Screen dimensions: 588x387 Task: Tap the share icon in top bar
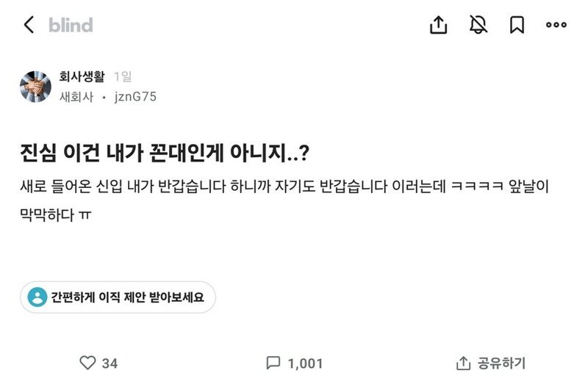(x=438, y=25)
